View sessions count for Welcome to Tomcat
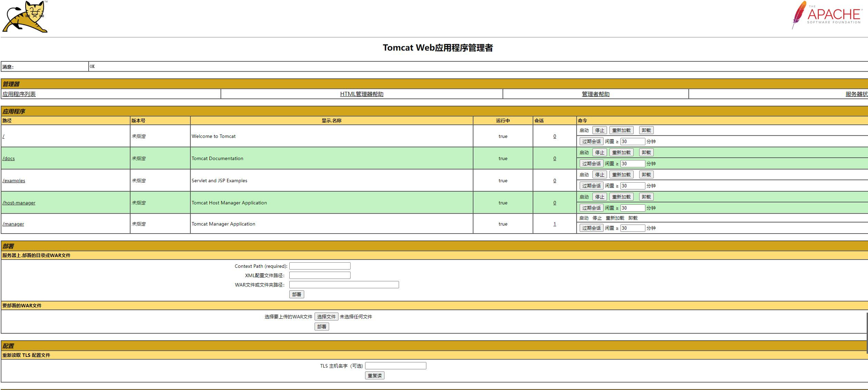868x390 pixels. point(554,136)
